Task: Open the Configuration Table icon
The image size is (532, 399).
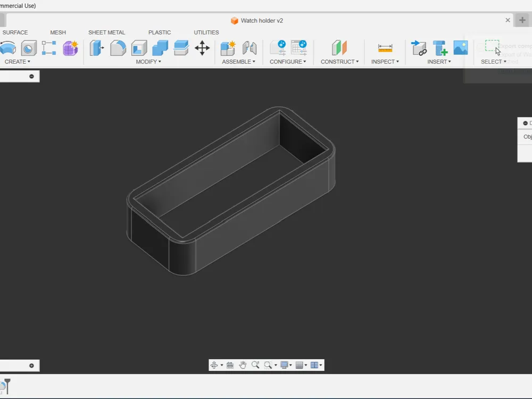Action: [x=299, y=47]
